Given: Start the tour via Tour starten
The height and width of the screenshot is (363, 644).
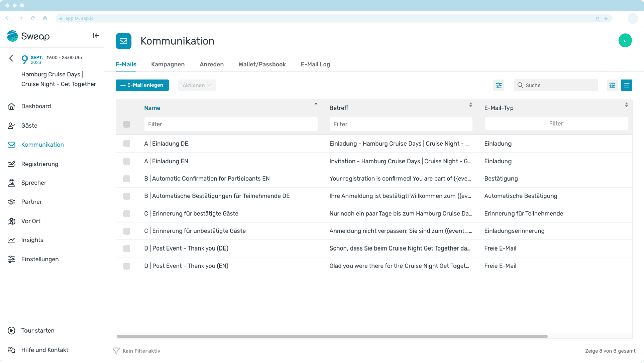Looking at the screenshot, I should point(38,330).
